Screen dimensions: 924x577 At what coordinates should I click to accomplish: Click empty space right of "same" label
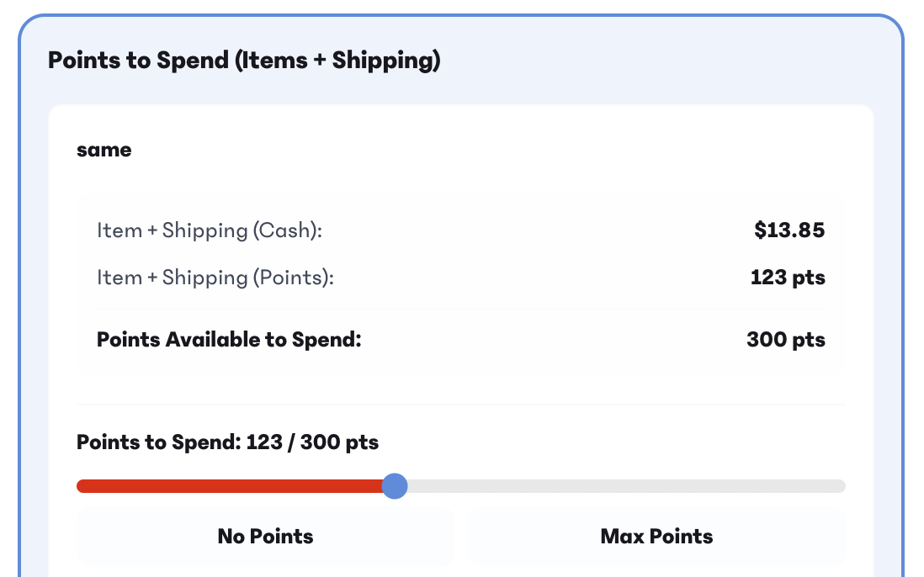coord(505,151)
